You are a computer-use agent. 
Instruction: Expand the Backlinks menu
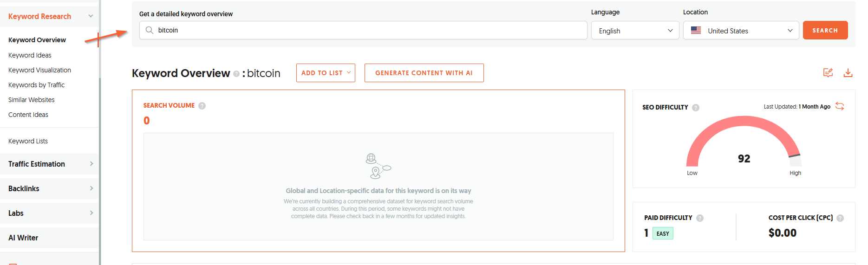coord(50,188)
